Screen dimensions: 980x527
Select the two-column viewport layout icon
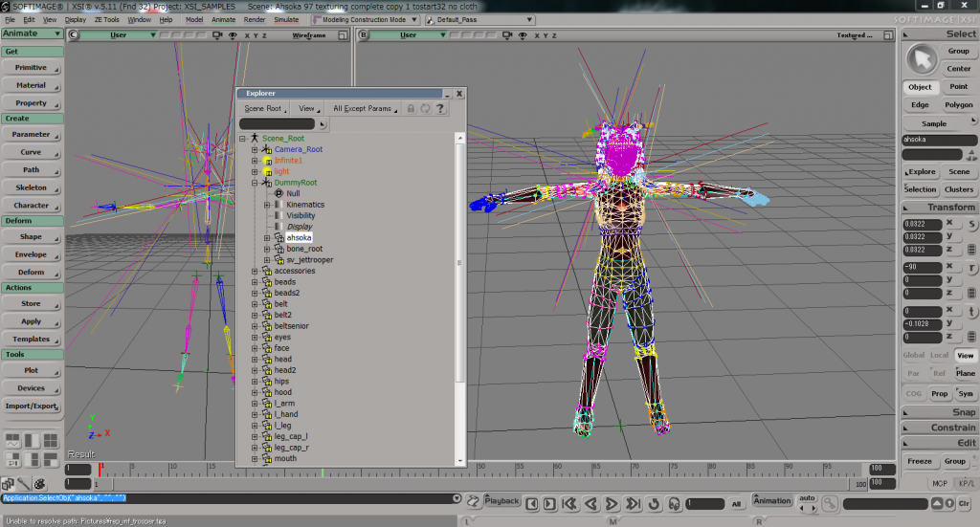click(32, 440)
